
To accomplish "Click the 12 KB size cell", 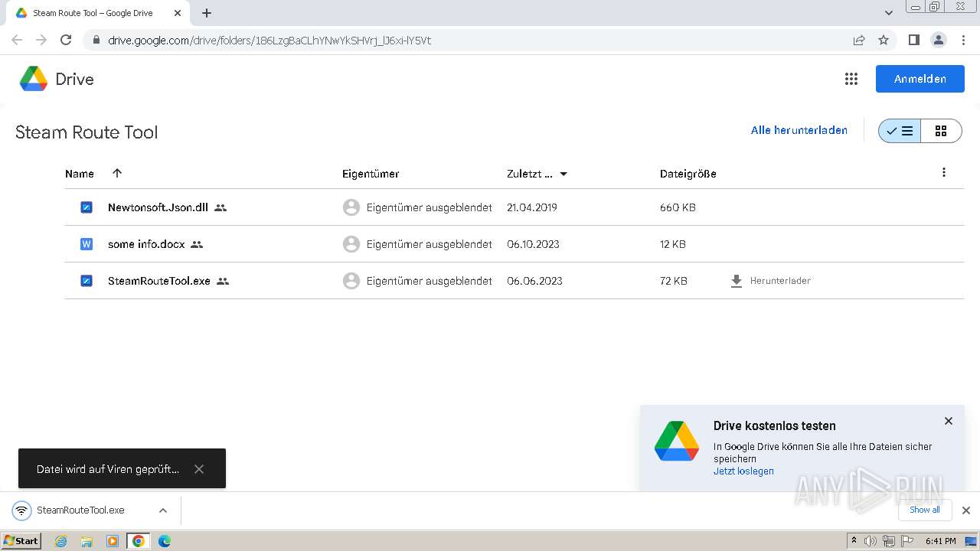I will click(673, 244).
